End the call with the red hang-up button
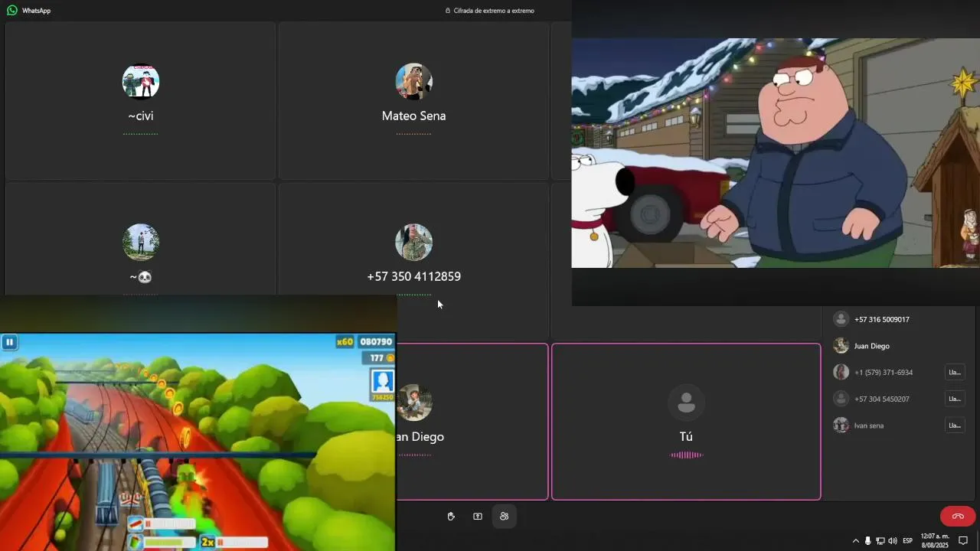 click(958, 517)
